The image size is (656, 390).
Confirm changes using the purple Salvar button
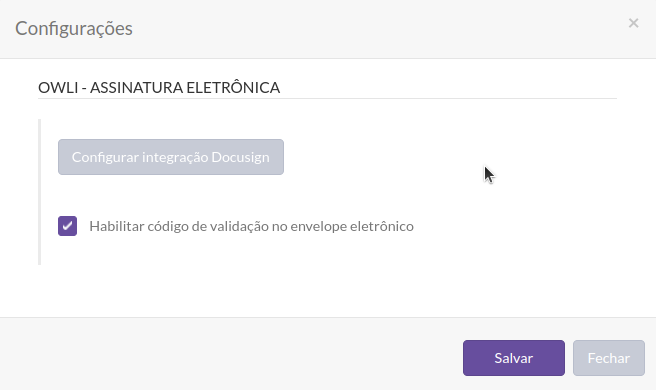pos(514,358)
